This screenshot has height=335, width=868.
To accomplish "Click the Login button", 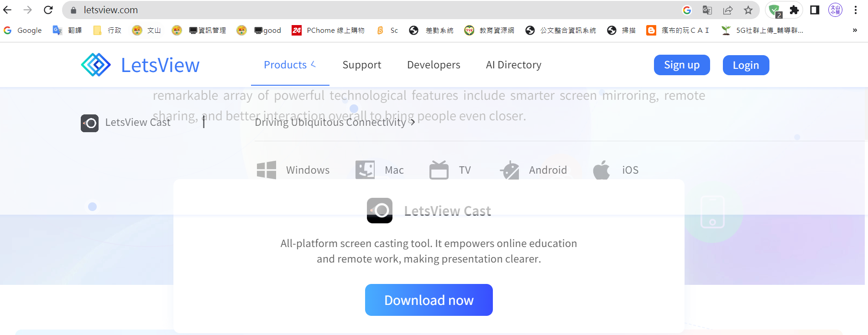I will [746, 65].
